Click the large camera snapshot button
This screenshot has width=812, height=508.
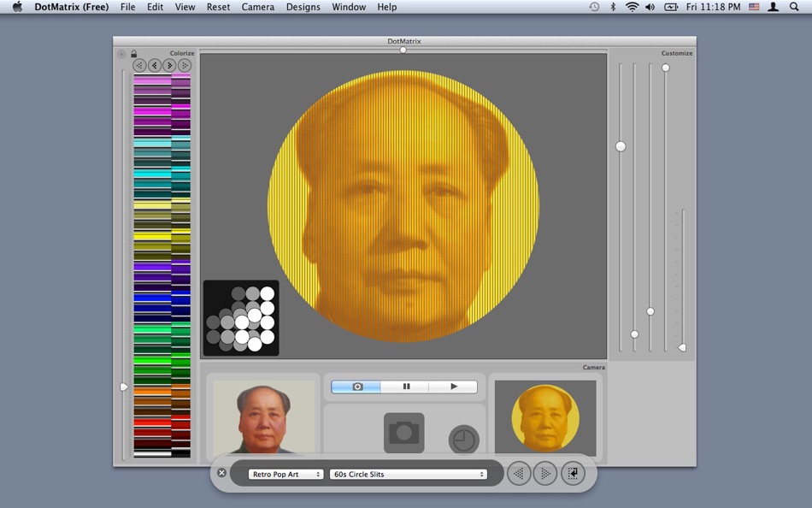[404, 433]
